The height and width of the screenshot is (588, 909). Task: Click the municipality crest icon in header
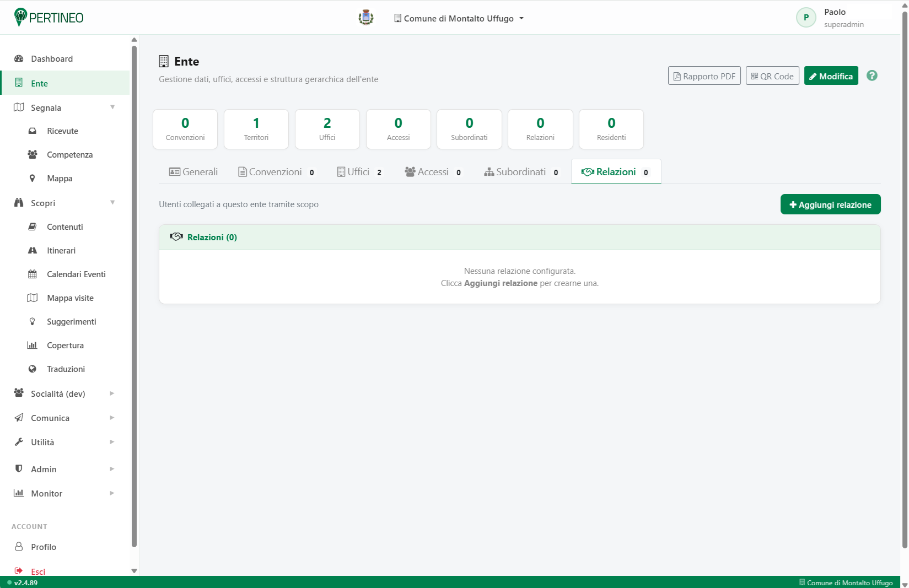coord(366,18)
